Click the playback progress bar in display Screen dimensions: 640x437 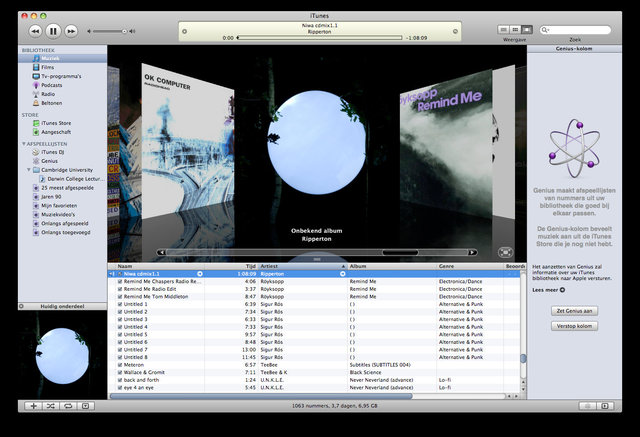pyautogui.click(x=320, y=38)
